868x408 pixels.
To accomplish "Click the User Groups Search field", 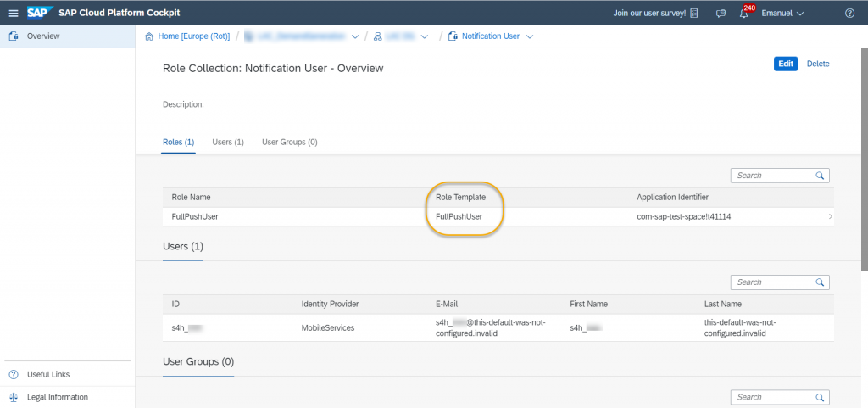I will pos(780,398).
